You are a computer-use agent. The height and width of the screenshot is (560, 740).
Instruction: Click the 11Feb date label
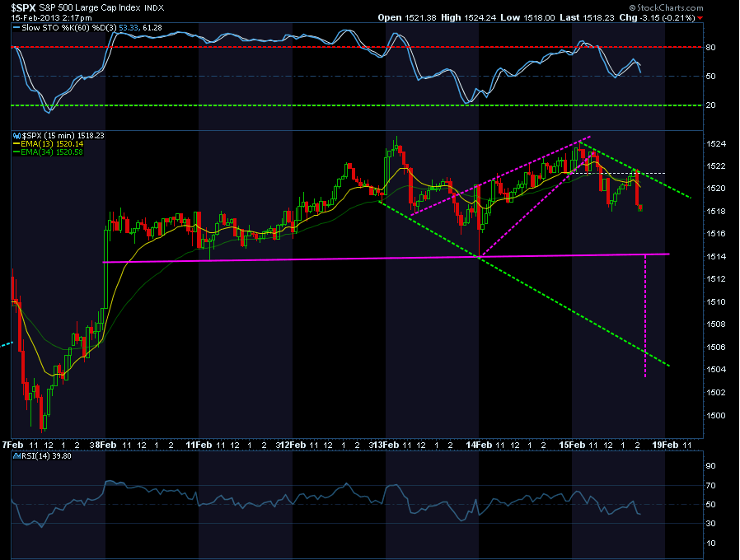[199, 445]
